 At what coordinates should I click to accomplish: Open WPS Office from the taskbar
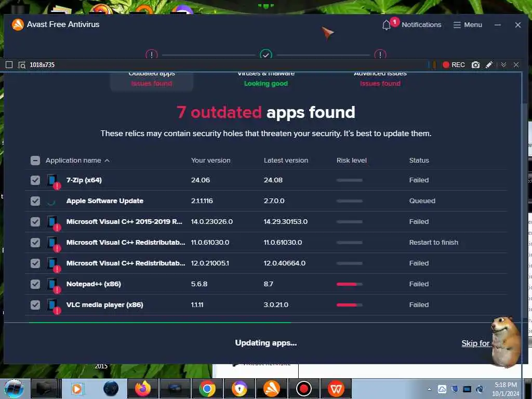[x=336, y=389]
